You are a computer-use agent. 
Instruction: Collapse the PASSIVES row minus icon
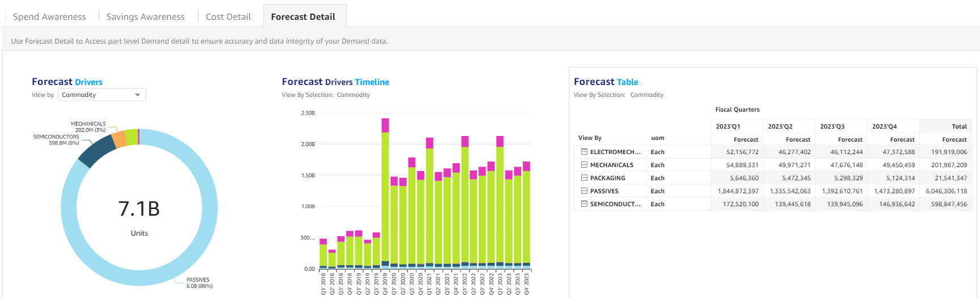pyautogui.click(x=584, y=191)
